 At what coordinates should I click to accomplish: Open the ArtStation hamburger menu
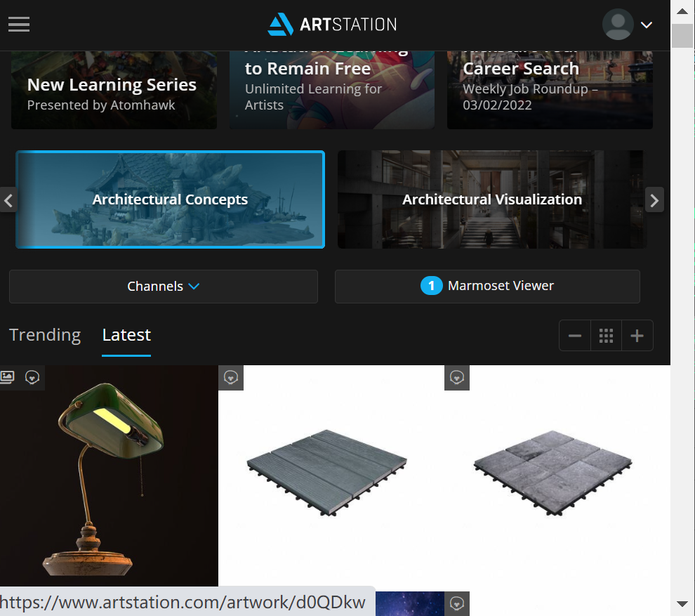[x=18, y=24]
